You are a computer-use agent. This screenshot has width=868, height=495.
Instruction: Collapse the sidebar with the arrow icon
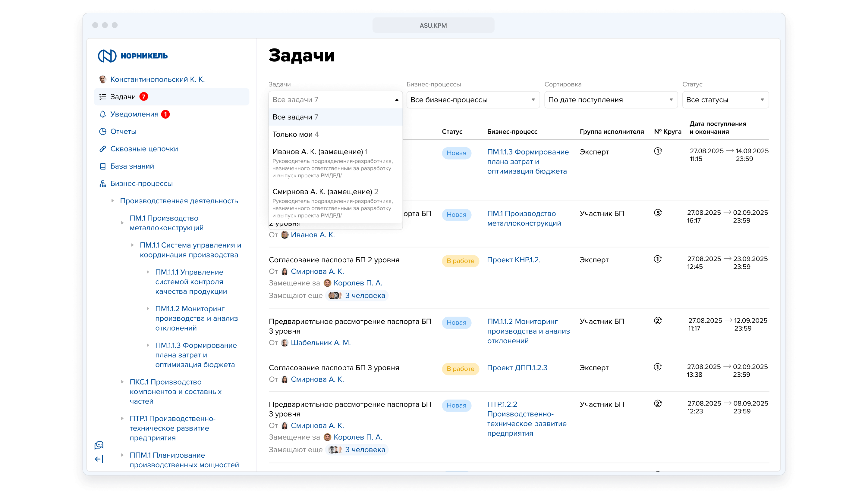99,459
